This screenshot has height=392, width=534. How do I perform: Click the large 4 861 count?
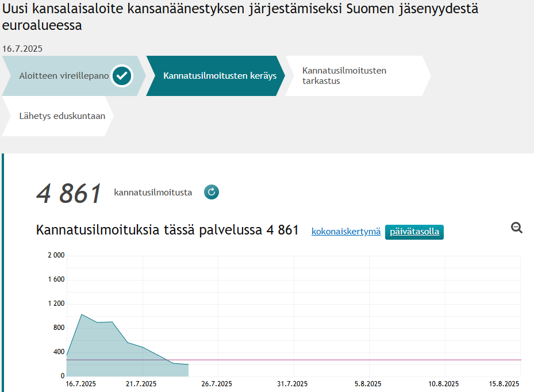tap(69, 194)
